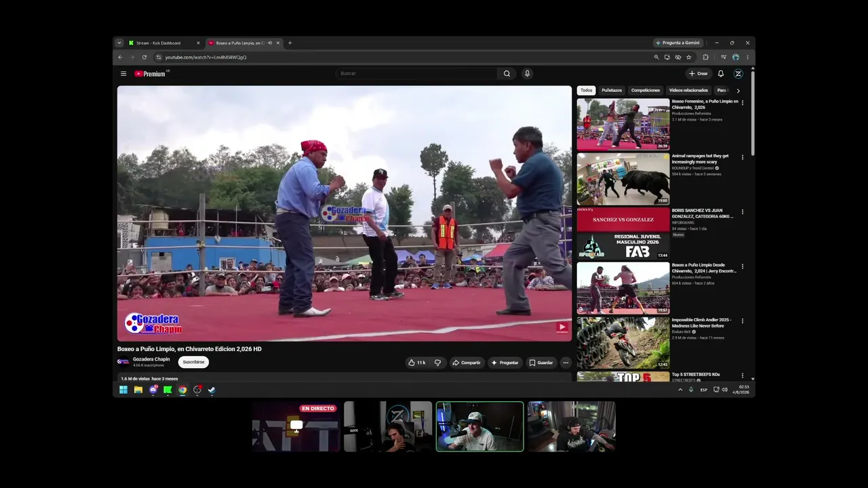Show more filter chips with right arrow

coord(738,90)
